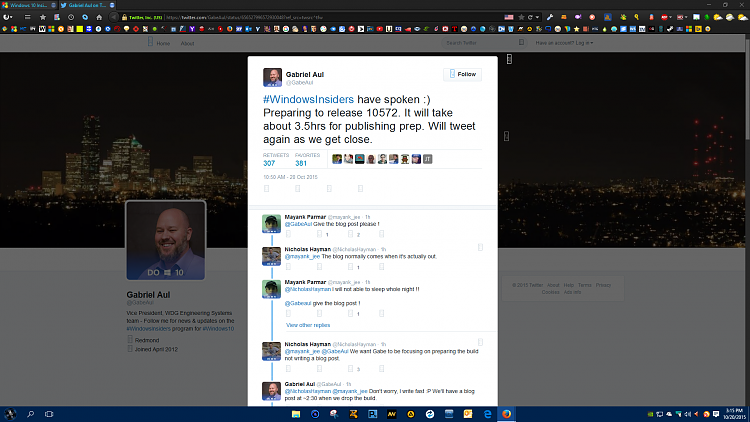
Task: Open the Cookies footer link
Action: click(x=551, y=292)
